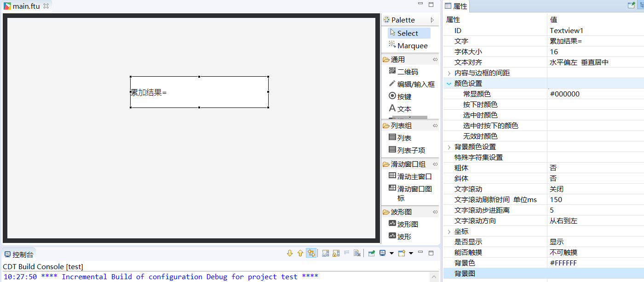Pick the 滑动主窗口 widget from palette
The height and width of the screenshot is (282, 644).
click(414, 176)
